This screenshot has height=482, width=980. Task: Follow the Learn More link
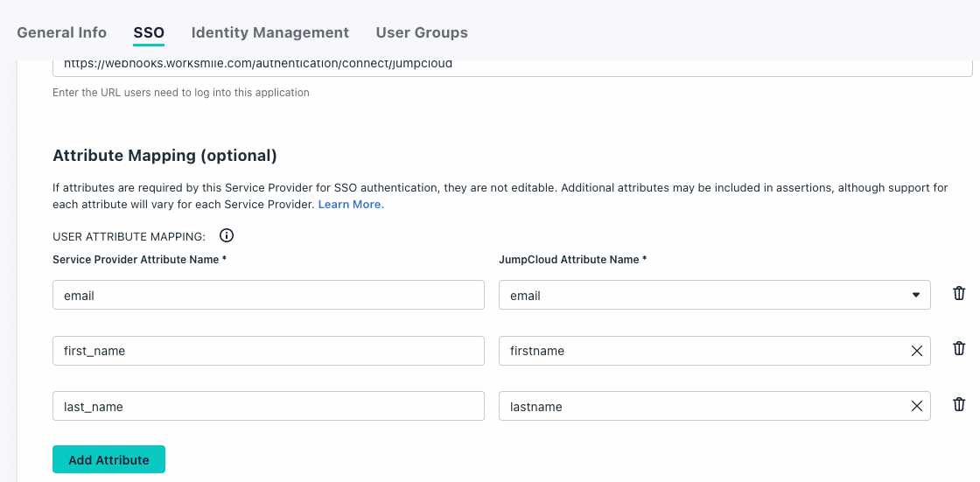[x=351, y=205]
